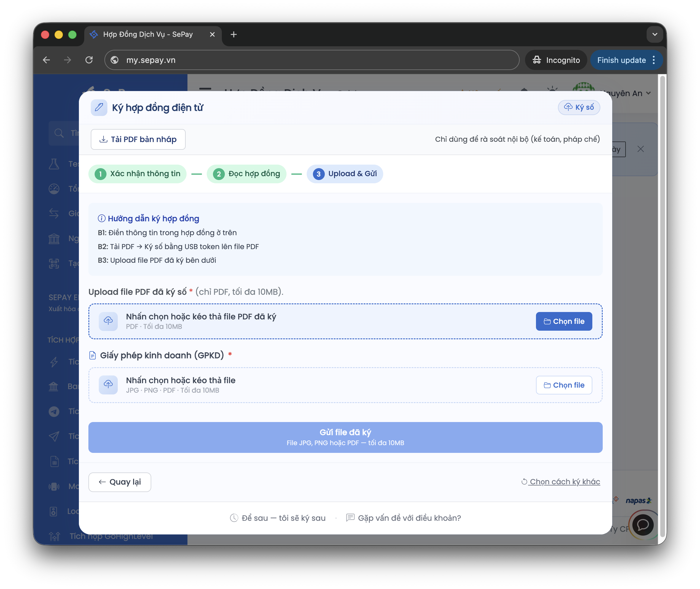Image resolution: width=700 pixels, height=589 pixels.
Task: Select step 3 Upload & Gửi
Action: tap(345, 173)
